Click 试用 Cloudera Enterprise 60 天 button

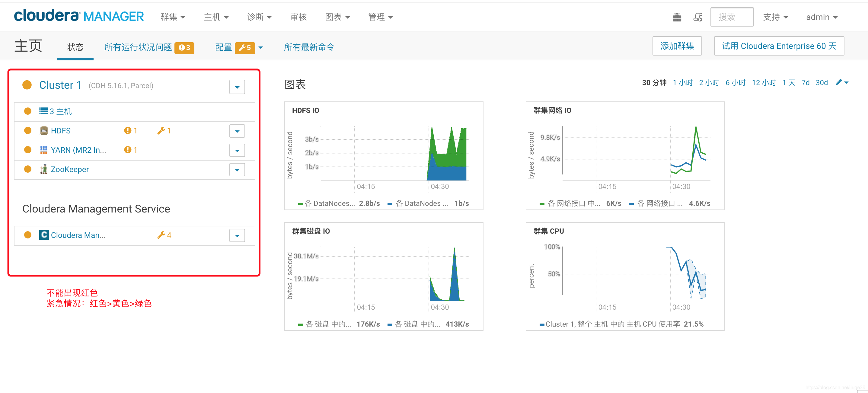tap(779, 46)
